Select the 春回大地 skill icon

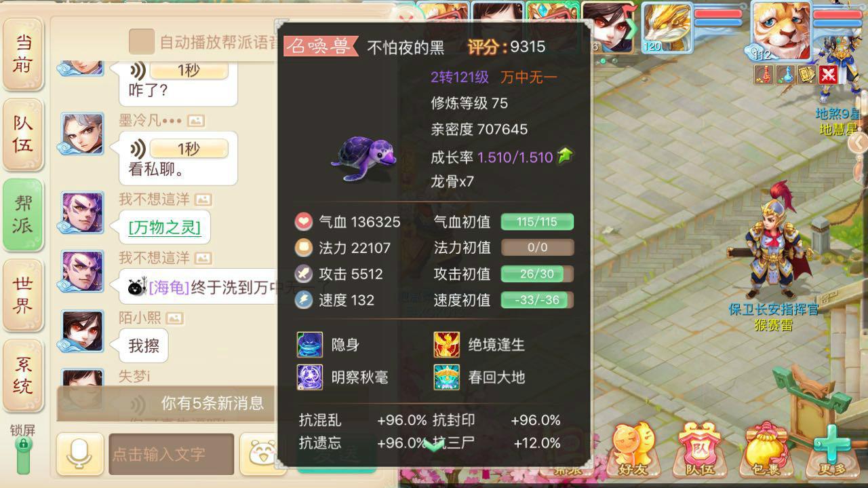447,377
